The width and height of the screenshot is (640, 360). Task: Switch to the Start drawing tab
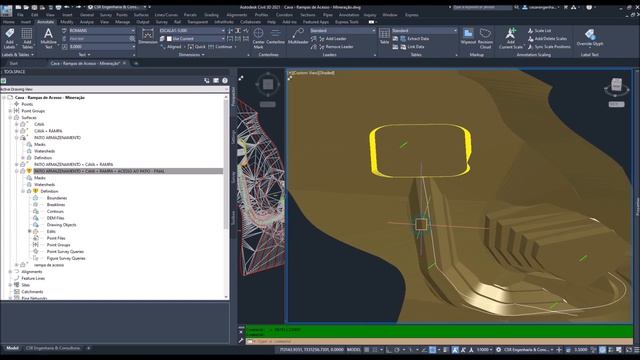(13, 63)
